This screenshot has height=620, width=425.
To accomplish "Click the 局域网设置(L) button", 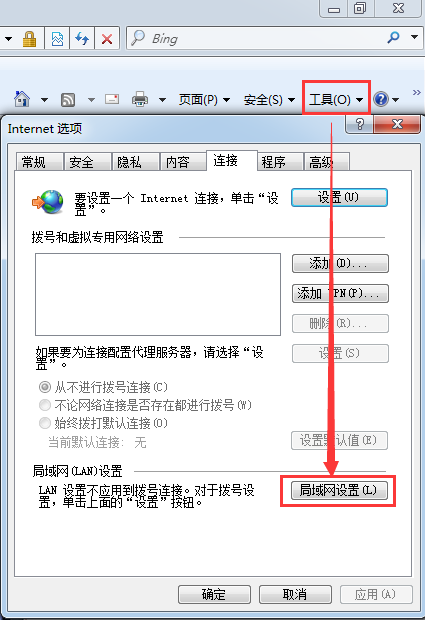I will tap(339, 490).
